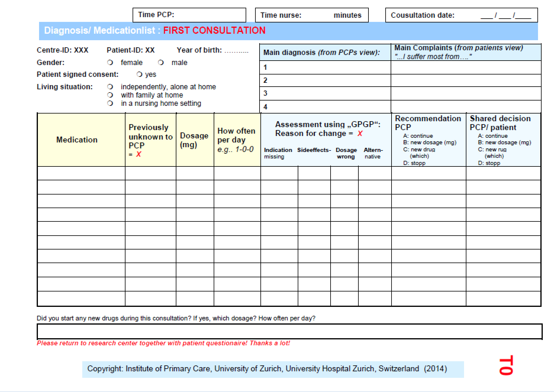
Task: Click the Consultation date field
Action: tap(461, 15)
